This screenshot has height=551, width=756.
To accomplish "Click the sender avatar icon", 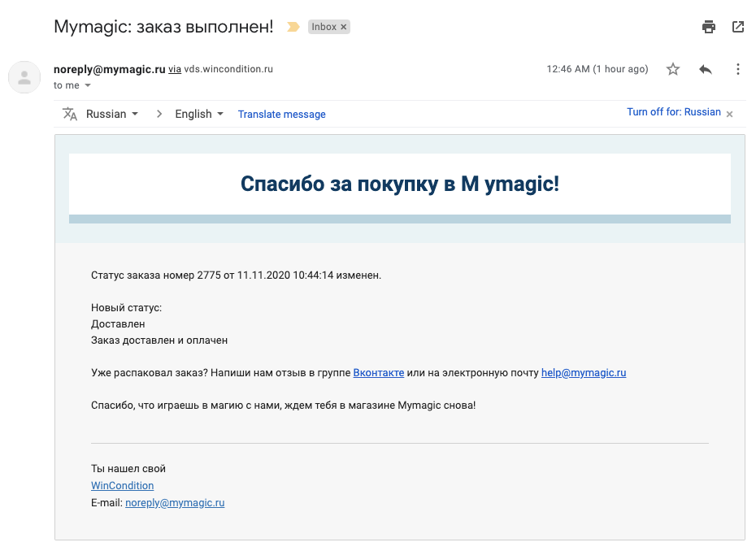I will coord(24,77).
